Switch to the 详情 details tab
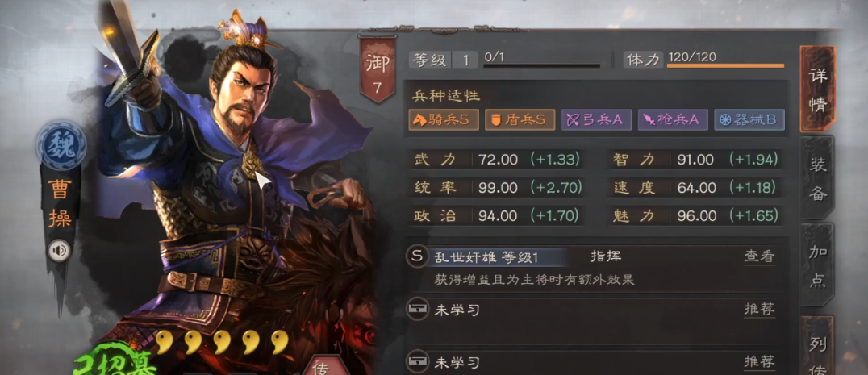The width and height of the screenshot is (868, 375). point(818,90)
